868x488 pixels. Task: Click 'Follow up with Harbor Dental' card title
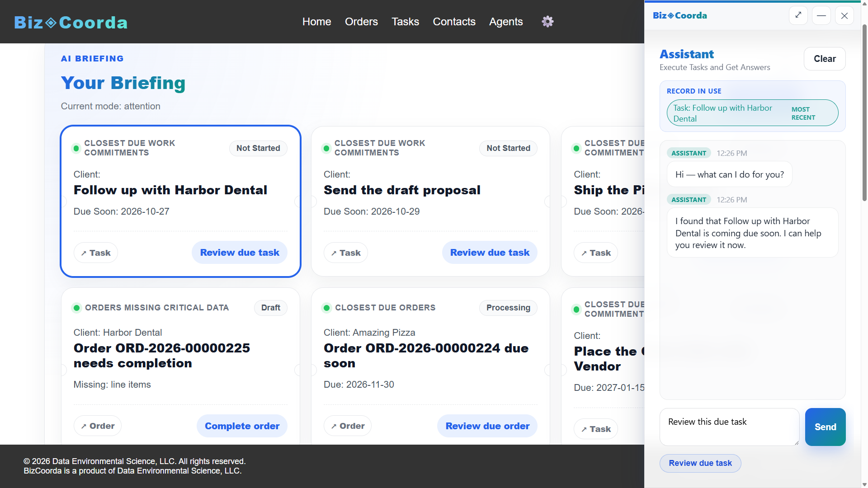point(170,190)
